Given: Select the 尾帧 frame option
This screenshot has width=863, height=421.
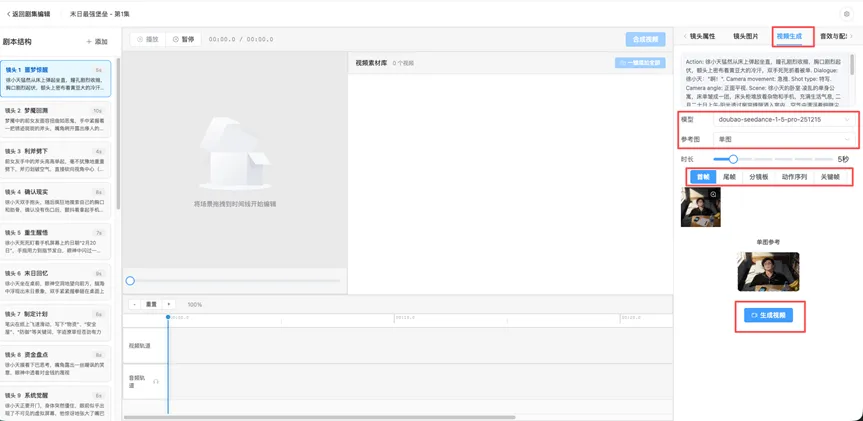Looking at the screenshot, I should (x=729, y=177).
